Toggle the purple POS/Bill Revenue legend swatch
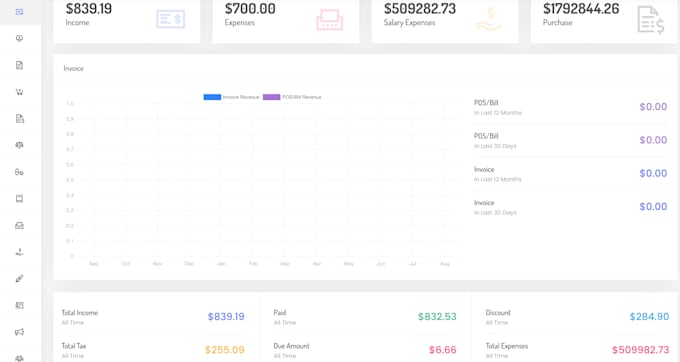 tap(271, 97)
